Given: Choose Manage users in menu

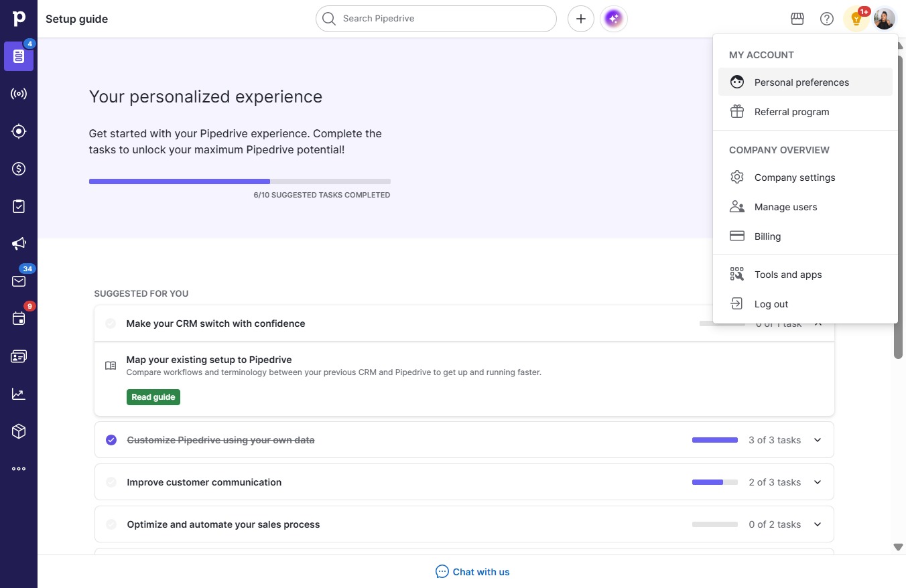Looking at the screenshot, I should click(805, 206).
